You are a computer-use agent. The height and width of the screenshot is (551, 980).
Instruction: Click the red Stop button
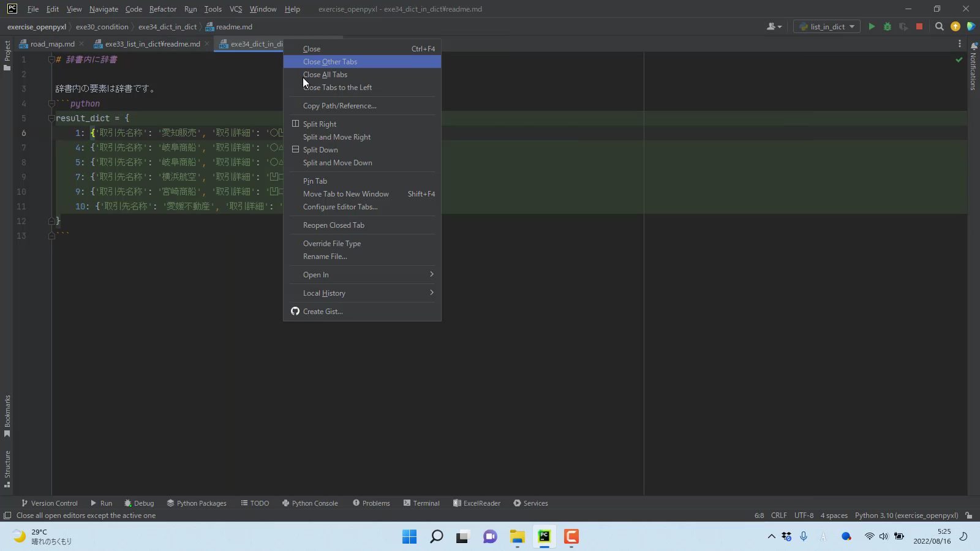click(x=919, y=26)
